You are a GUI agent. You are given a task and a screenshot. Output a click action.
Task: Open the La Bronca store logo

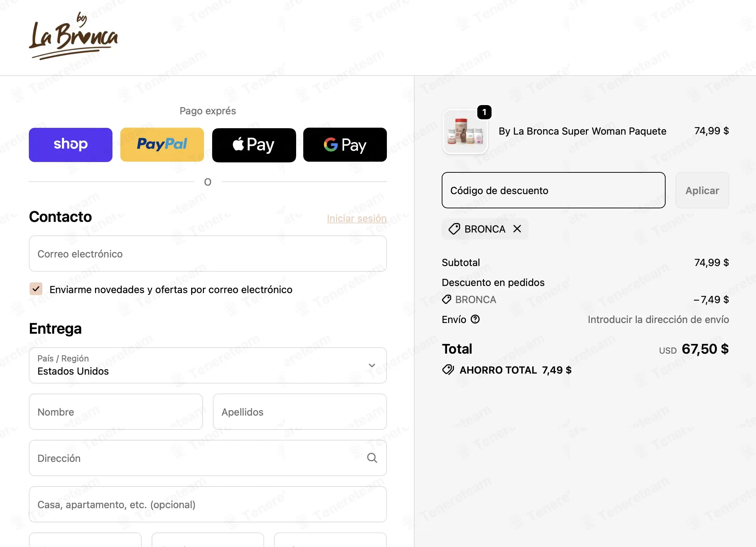click(73, 36)
